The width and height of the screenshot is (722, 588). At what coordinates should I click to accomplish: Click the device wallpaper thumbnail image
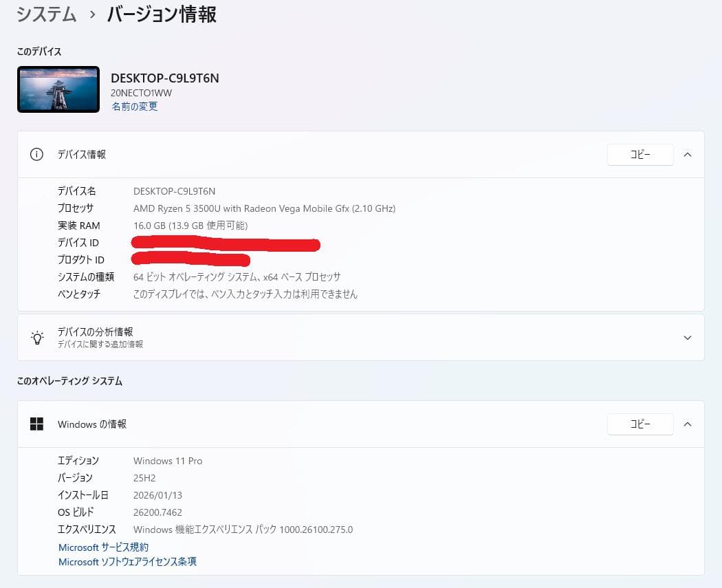[x=58, y=89]
